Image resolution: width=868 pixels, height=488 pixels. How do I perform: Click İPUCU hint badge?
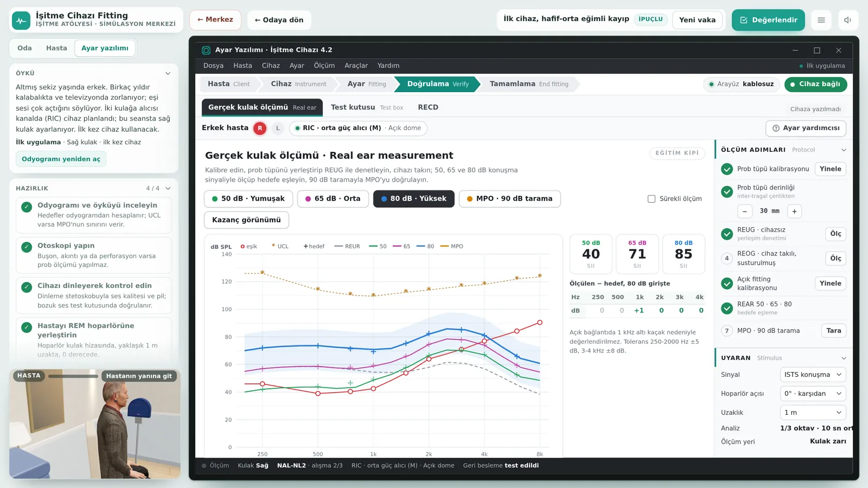point(650,19)
